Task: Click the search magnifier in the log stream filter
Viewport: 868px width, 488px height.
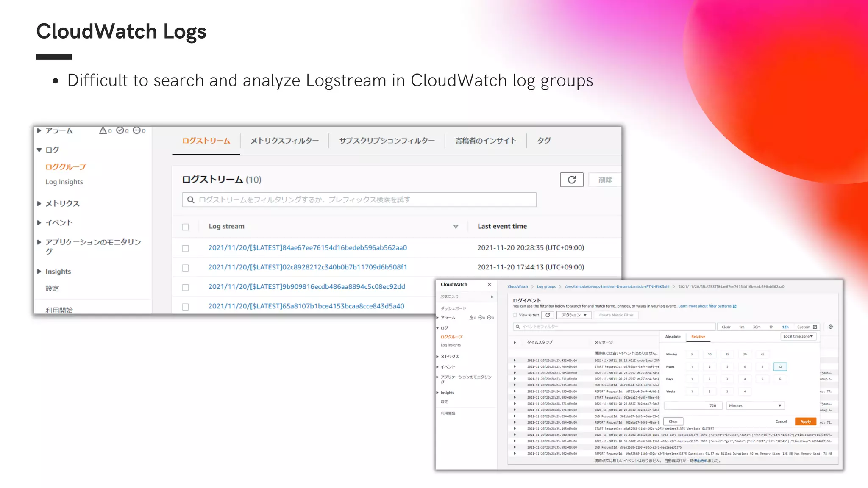Action: click(x=191, y=200)
